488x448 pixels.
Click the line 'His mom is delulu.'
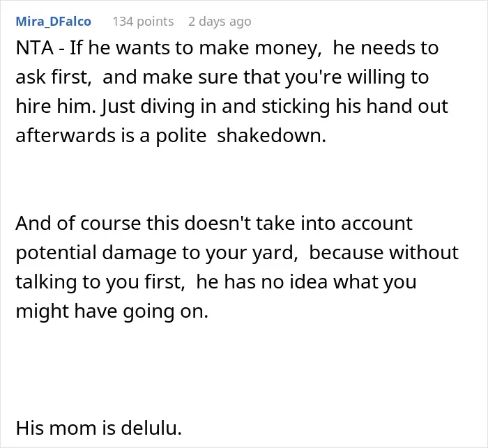pos(99,428)
